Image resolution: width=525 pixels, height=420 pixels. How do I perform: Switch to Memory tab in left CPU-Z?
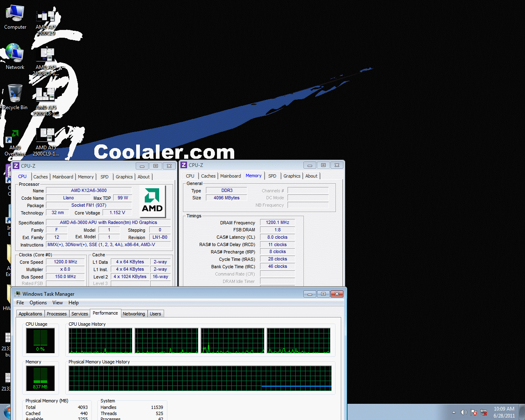(x=86, y=177)
